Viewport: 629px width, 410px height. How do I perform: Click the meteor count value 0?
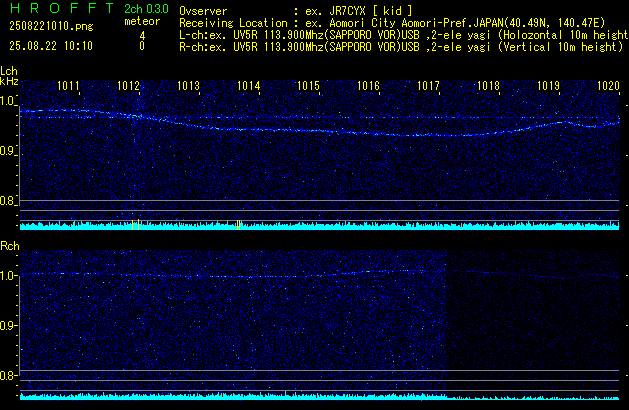(x=142, y=46)
